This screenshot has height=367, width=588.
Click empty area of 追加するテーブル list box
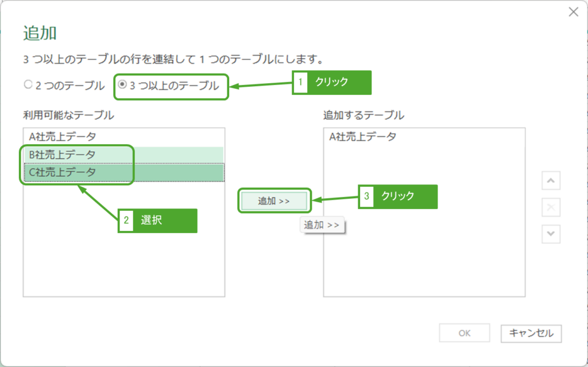[x=424, y=241]
